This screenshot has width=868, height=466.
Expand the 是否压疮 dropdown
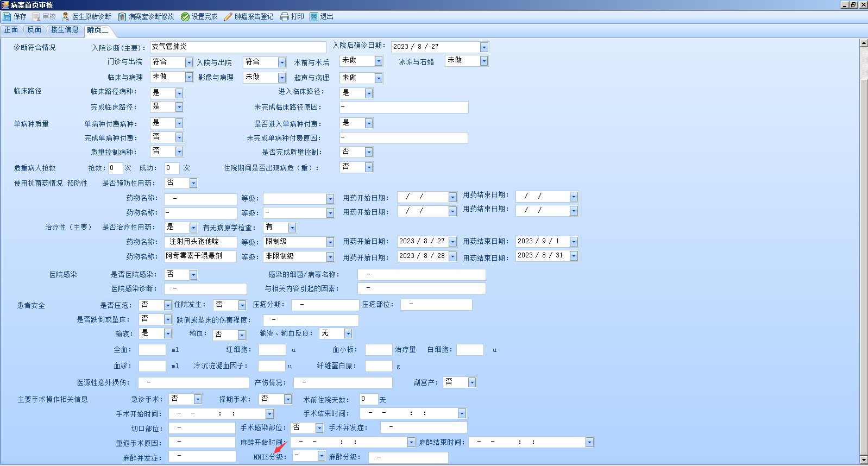(x=168, y=305)
